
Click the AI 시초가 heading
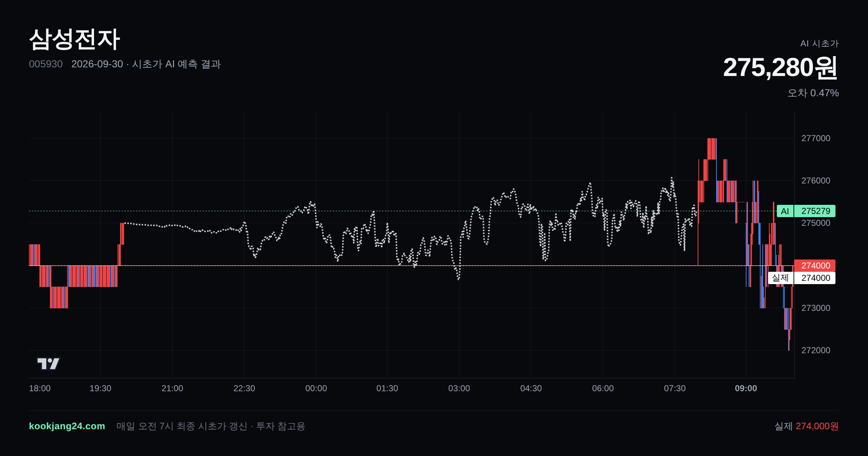(x=819, y=43)
